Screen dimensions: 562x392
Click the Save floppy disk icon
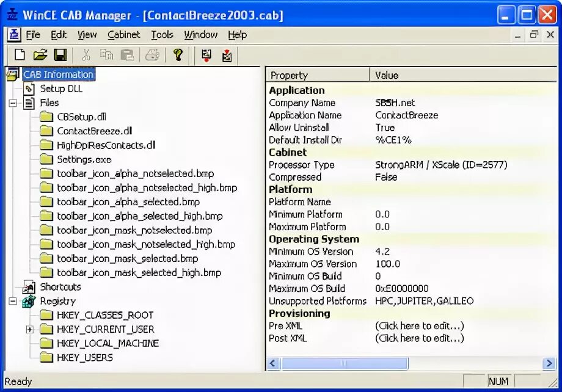pos(60,55)
